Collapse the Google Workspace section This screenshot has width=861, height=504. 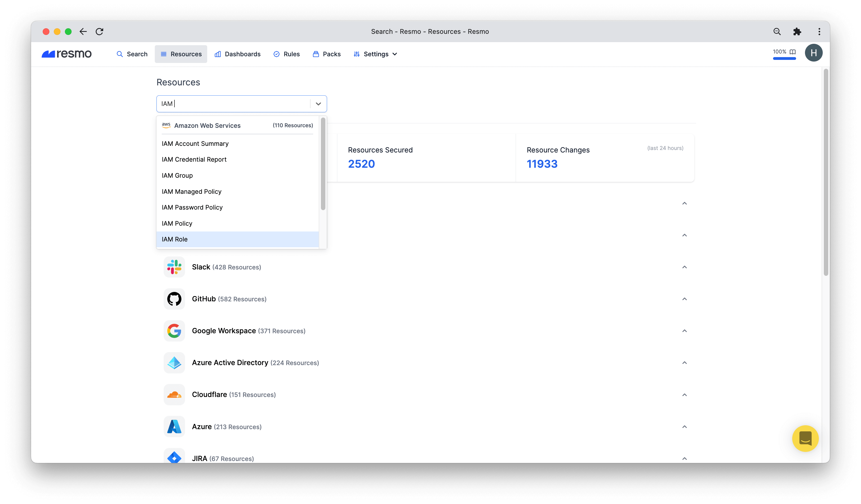[x=684, y=331]
